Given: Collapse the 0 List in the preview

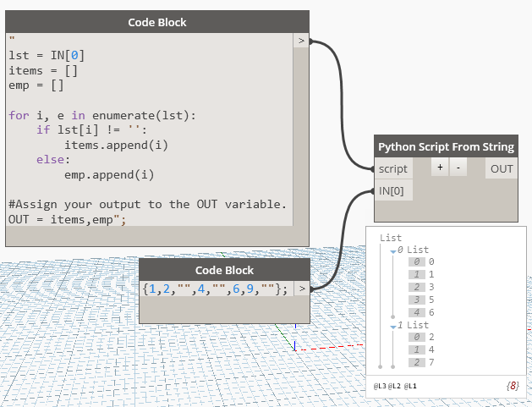Looking at the screenshot, I should (x=393, y=251).
